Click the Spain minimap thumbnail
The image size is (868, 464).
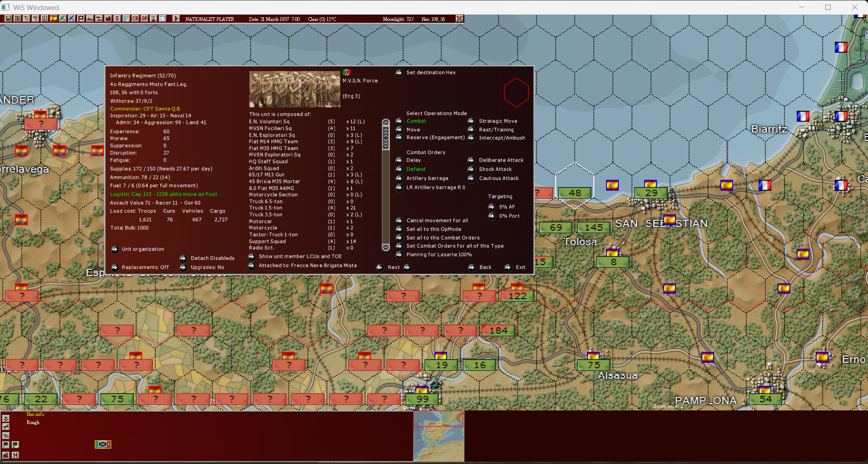439,436
